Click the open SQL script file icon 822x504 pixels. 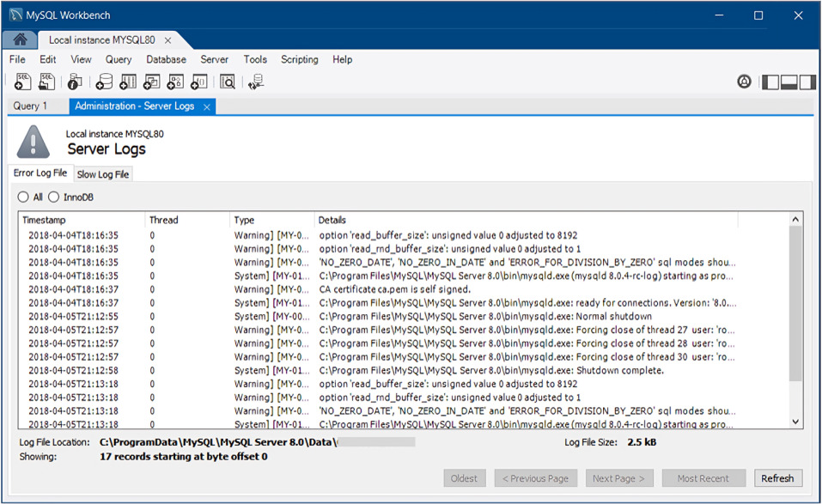(x=47, y=82)
